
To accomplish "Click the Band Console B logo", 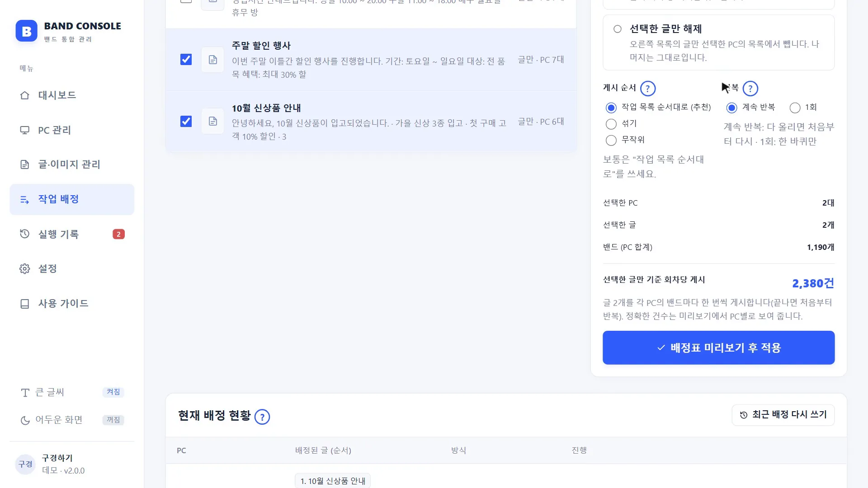I will pyautogui.click(x=26, y=31).
